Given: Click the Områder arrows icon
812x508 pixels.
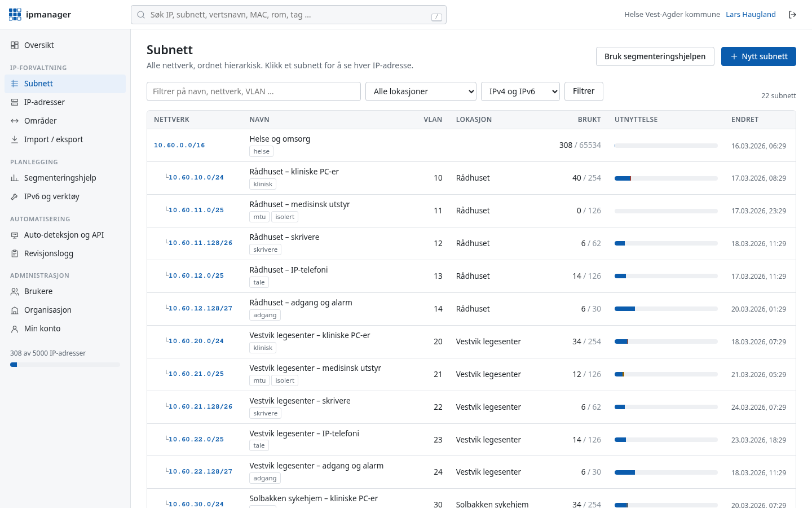Looking at the screenshot, I should (x=15, y=121).
